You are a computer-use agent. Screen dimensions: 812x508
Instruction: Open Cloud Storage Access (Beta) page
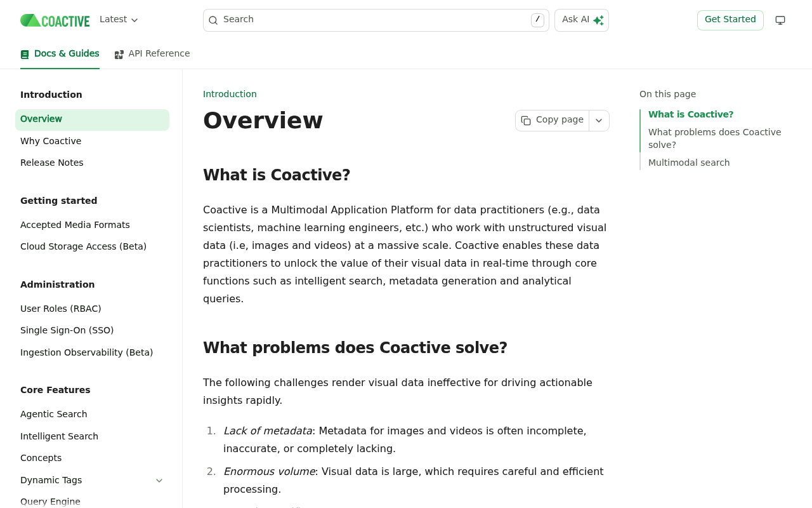point(92,247)
